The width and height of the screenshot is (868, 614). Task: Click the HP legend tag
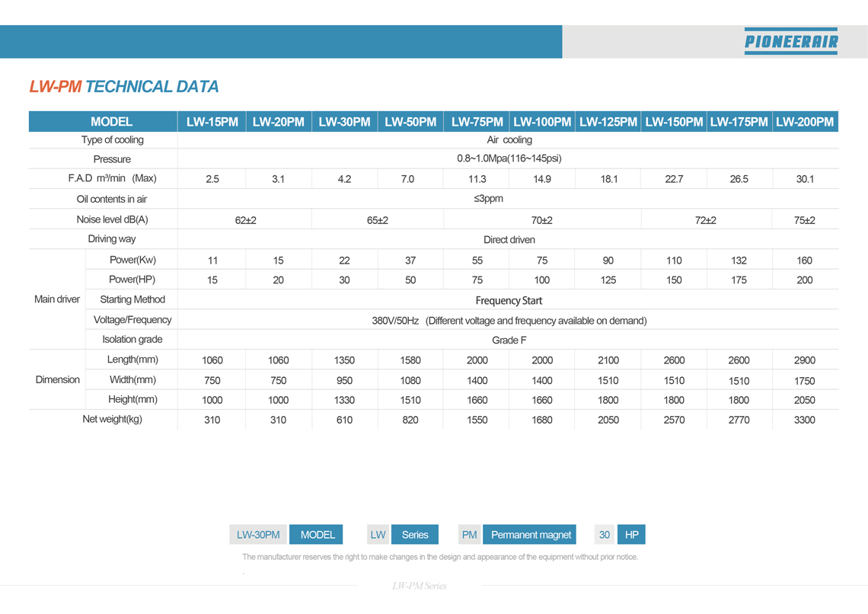coord(632,535)
